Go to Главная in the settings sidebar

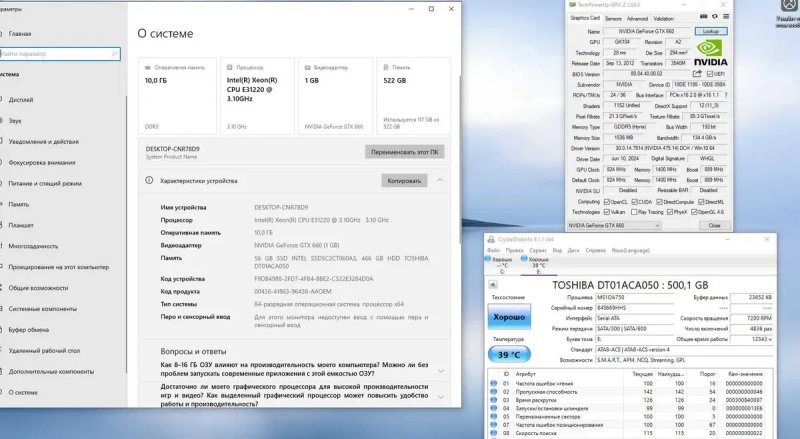click(19, 34)
